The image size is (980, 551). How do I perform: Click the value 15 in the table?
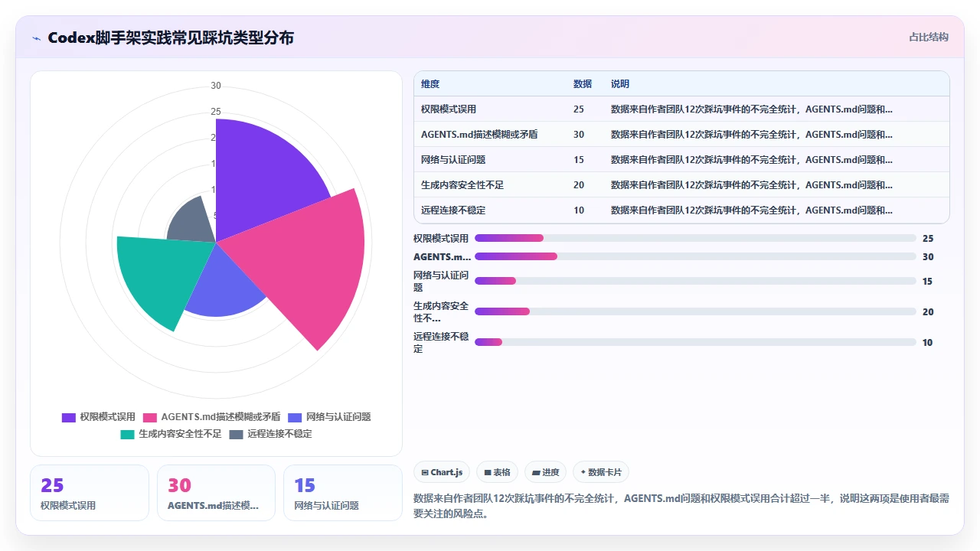click(x=579, y=160)
